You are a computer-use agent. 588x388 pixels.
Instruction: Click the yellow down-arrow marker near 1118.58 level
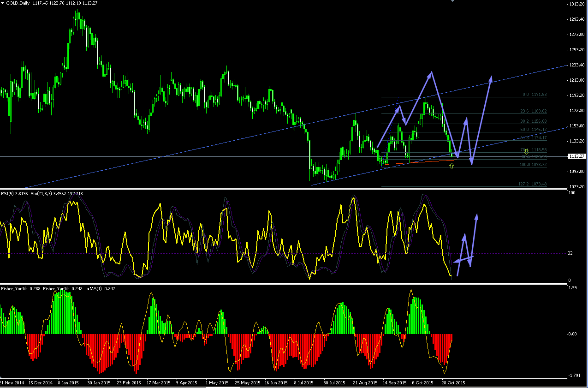pos(526,151)
